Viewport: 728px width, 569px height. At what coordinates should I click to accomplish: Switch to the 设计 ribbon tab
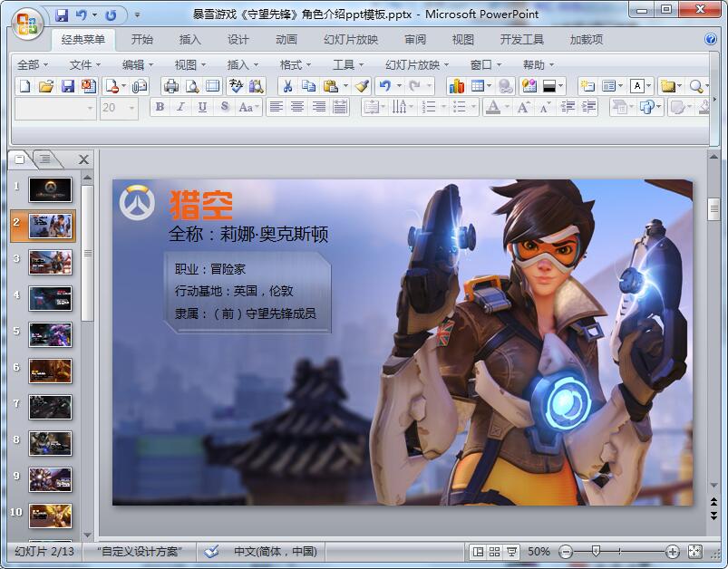tap(238, 40)
